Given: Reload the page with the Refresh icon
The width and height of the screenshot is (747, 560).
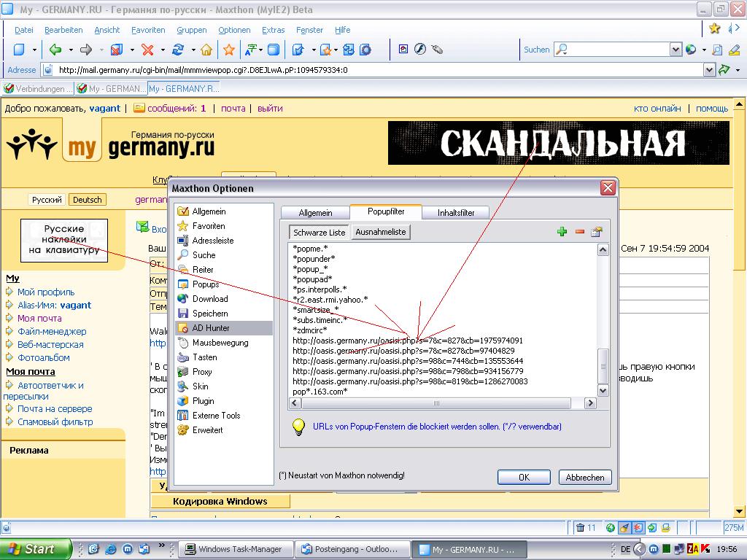Looking at the screenshot, I should [x=178, y=50].
